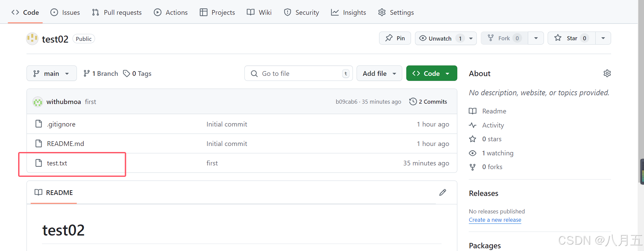The height and width of the screenshot is (251, 644).
Task: View the 1 Branch link
Action: click(x=101, y=73)
